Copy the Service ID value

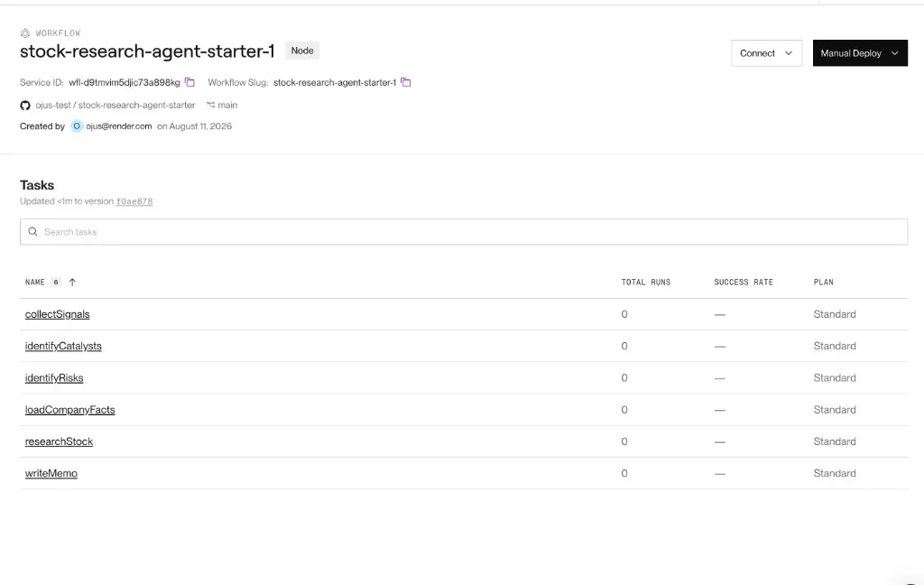[x=189, y=82]
